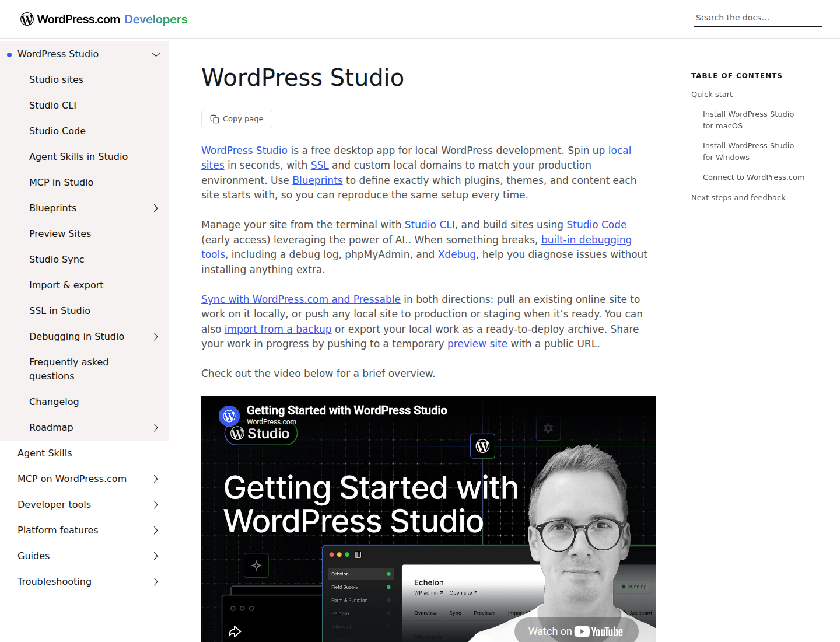The height and width of the screenshot is (642, 840).
Task: Open Studio Code sidebar item
Action: coord(57,131)
